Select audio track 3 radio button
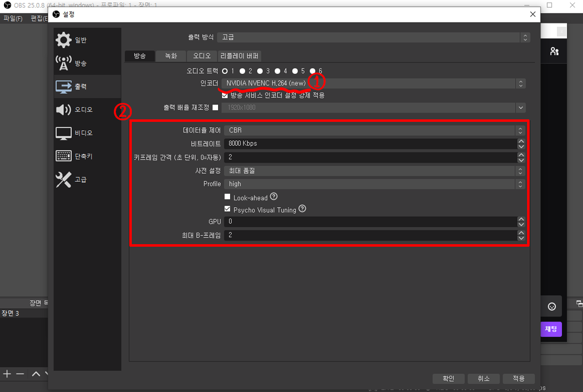 (x=260, y=71)
